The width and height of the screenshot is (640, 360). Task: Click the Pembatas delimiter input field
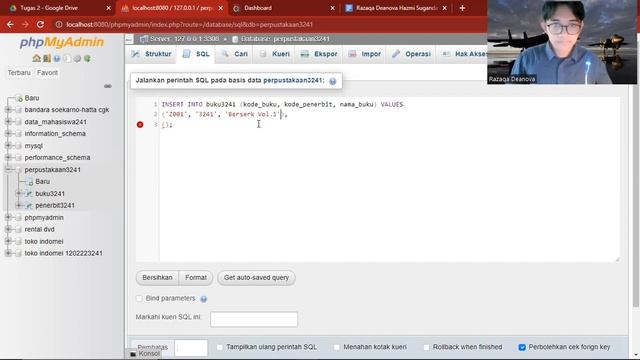pyautogui.click(x=191, y=348)
